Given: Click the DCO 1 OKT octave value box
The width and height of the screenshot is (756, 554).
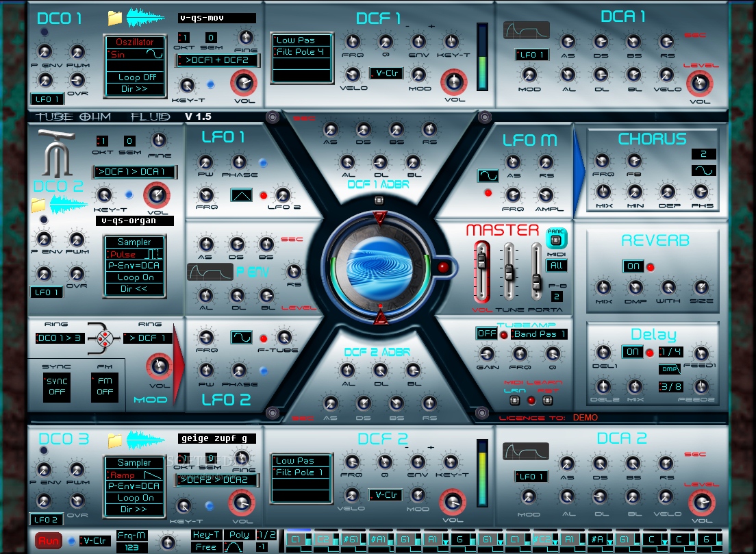Looking at the screenshot, I should pos(184,38).
